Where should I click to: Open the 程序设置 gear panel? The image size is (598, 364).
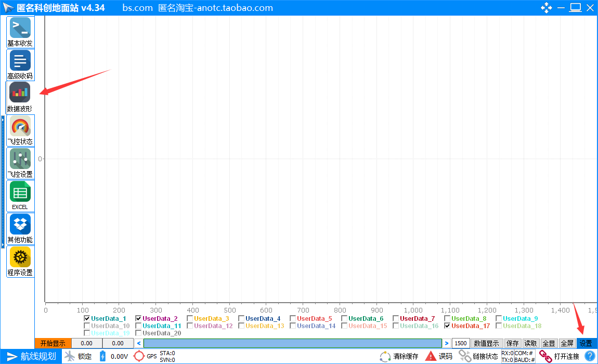(20, 262)
